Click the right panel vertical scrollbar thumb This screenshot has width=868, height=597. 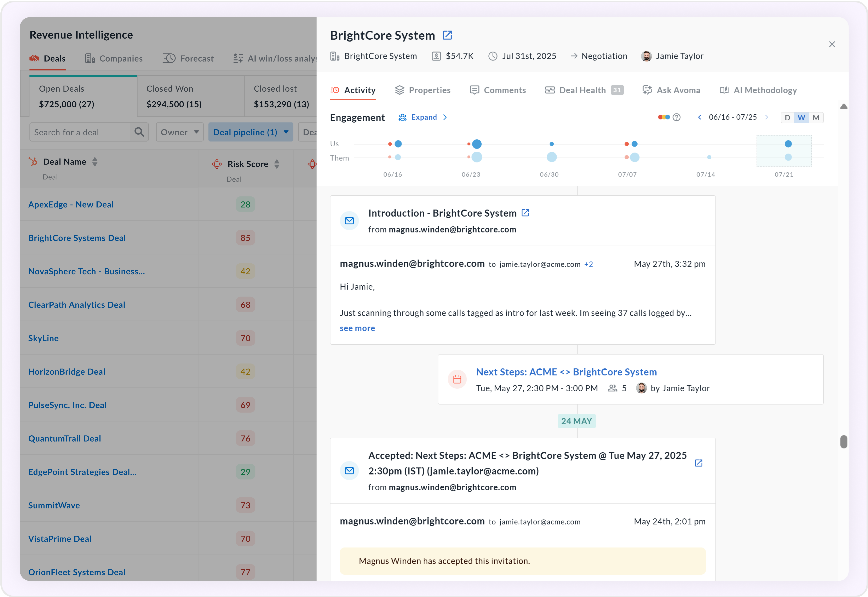click(x=844, y=442)
